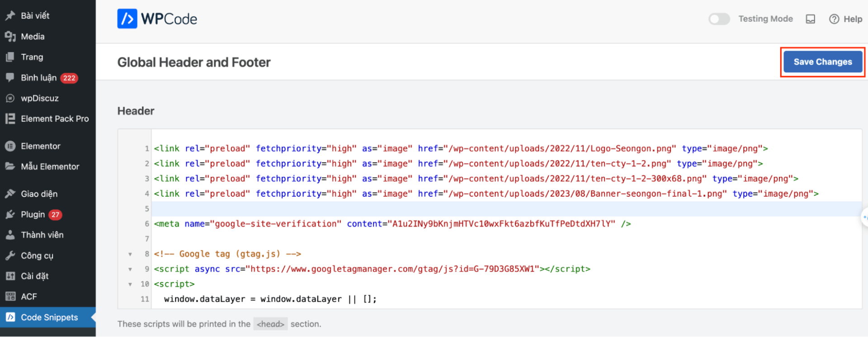The image size is (868, 337).
Task: Click the plug icon beside Plugin
Action: (x=10, y=214)
